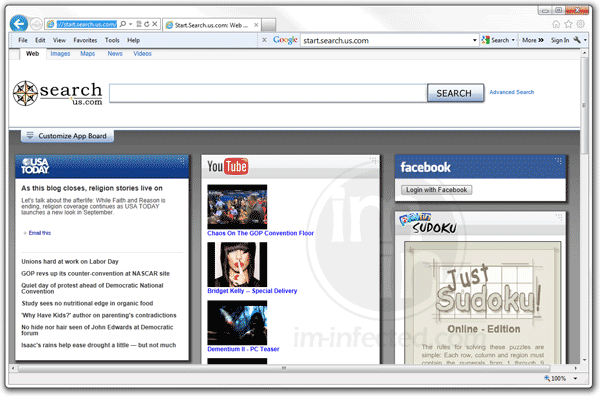The height and width of the screenshot is (396, 600).
Task: Open Study sees no nutritional edge headline
Action: pos(87,303)
